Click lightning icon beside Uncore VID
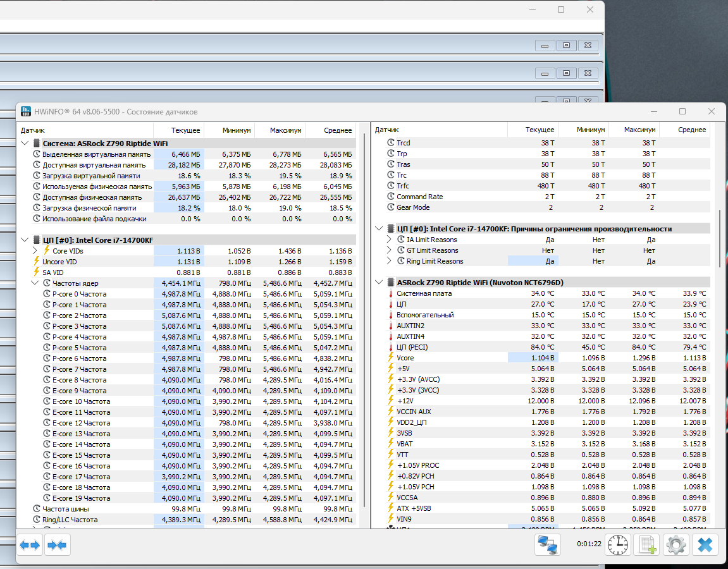The image size is (728, 569). tap(36, 261)
